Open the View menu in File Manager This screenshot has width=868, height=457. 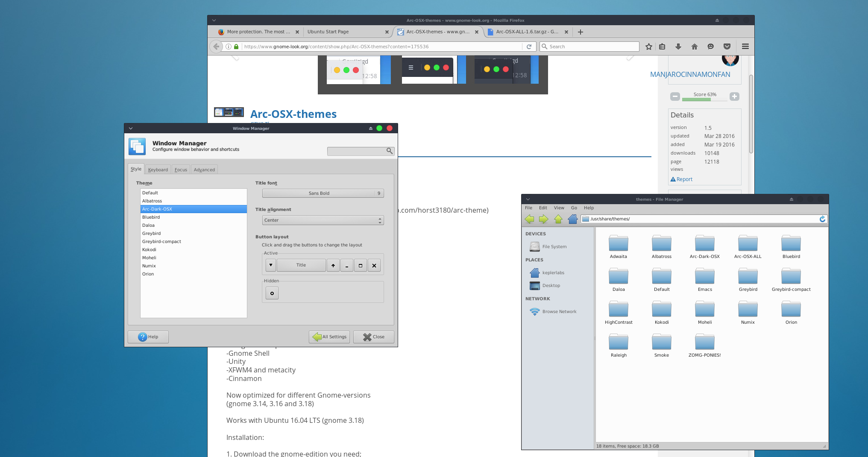(x=559, y=208)
